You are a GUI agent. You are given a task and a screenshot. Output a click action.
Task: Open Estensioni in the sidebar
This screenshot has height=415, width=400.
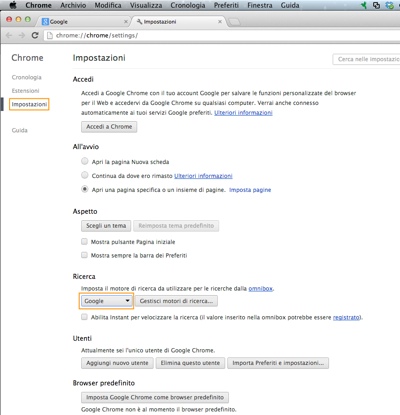[25, 91]
